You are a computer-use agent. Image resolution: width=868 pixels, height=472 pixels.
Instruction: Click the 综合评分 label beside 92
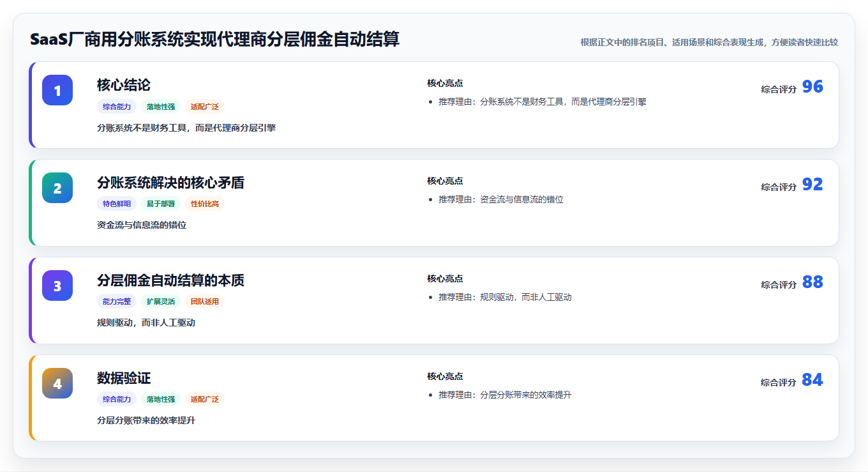click(779, 187)
